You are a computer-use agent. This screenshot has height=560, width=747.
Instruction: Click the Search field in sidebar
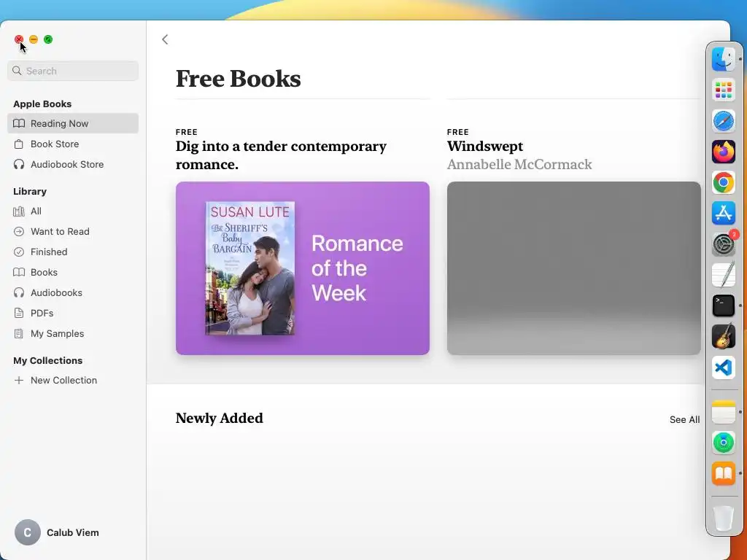point(73,71)
